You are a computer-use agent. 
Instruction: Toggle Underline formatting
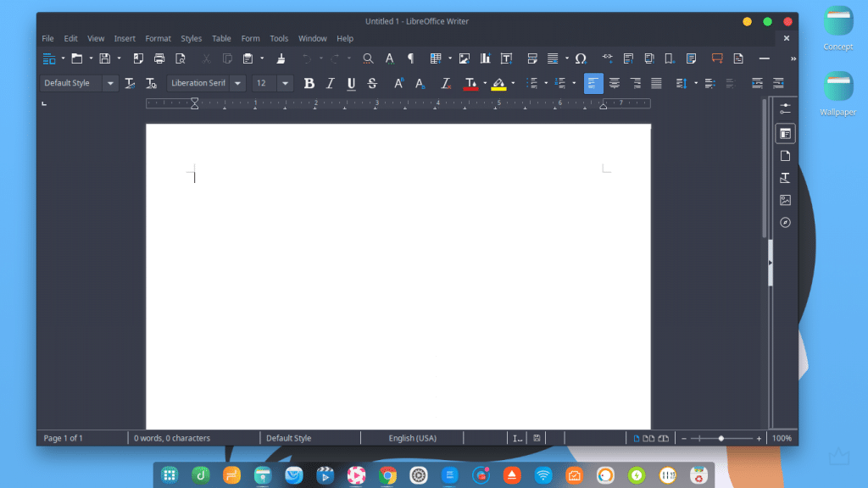(351, 84)
